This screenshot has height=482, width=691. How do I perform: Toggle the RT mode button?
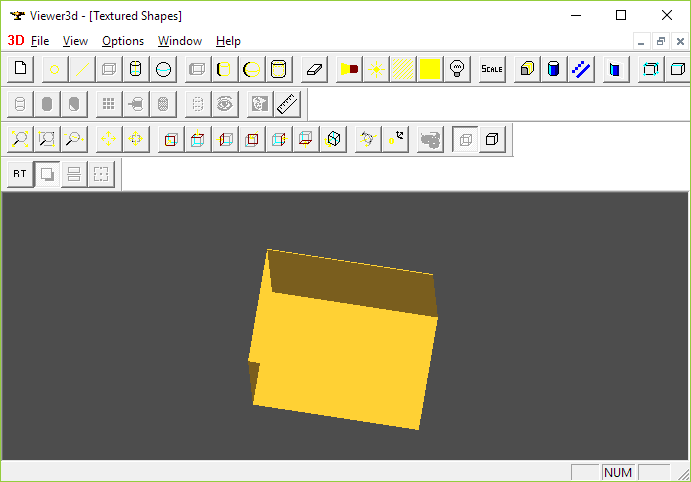20,174
